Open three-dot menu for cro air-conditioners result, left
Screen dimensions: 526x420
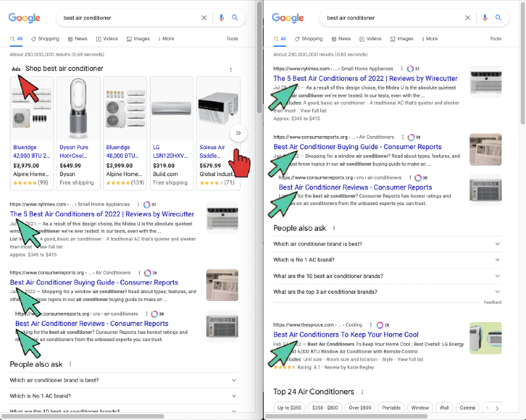[147, 314]
